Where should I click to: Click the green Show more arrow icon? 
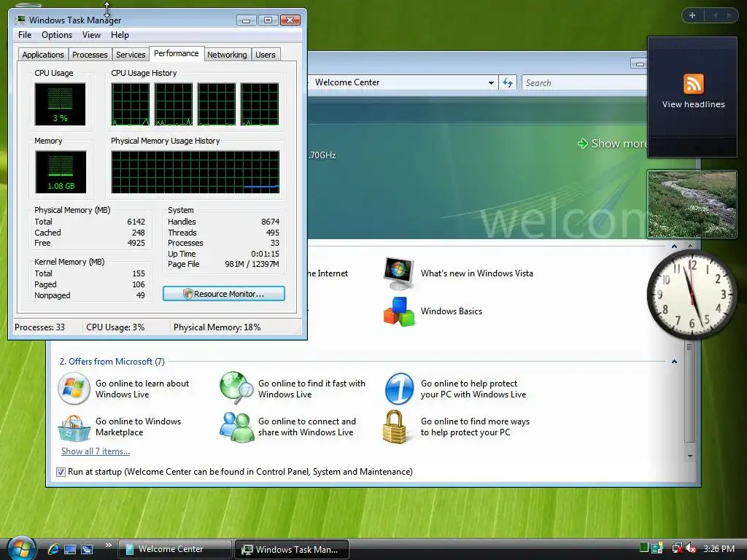582,144
